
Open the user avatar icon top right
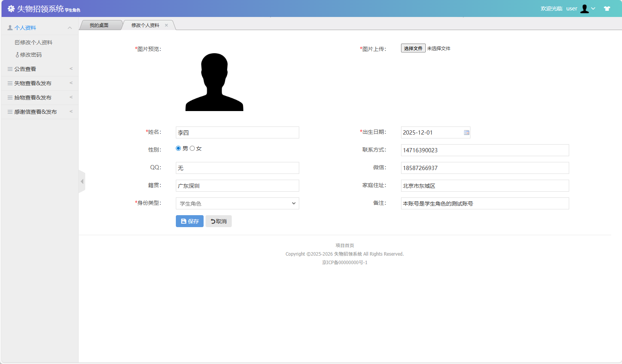pos(585,8)
